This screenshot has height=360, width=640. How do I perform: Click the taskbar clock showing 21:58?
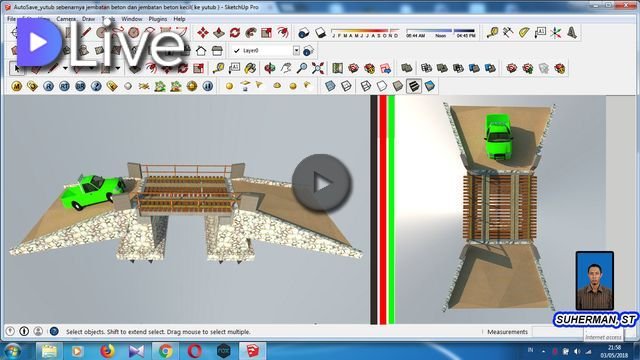click(x=614, y=351)
